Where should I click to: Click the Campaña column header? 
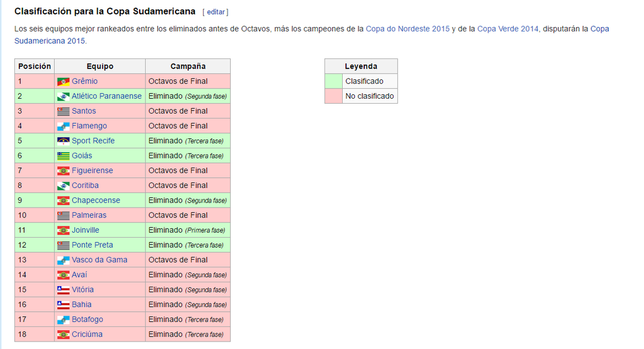tap(188, 66)
